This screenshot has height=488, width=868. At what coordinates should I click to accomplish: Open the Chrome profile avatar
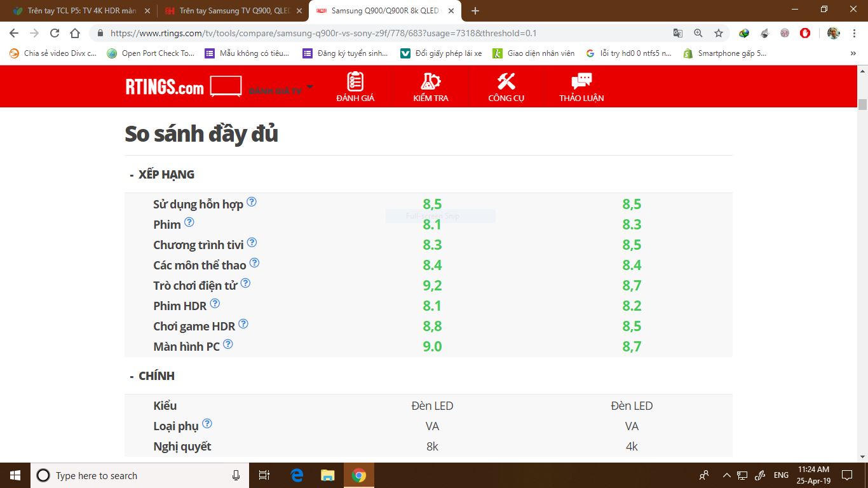834,33
